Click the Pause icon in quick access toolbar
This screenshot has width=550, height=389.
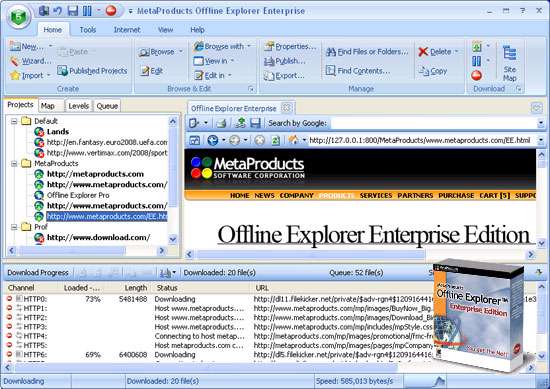click(87, 11)
